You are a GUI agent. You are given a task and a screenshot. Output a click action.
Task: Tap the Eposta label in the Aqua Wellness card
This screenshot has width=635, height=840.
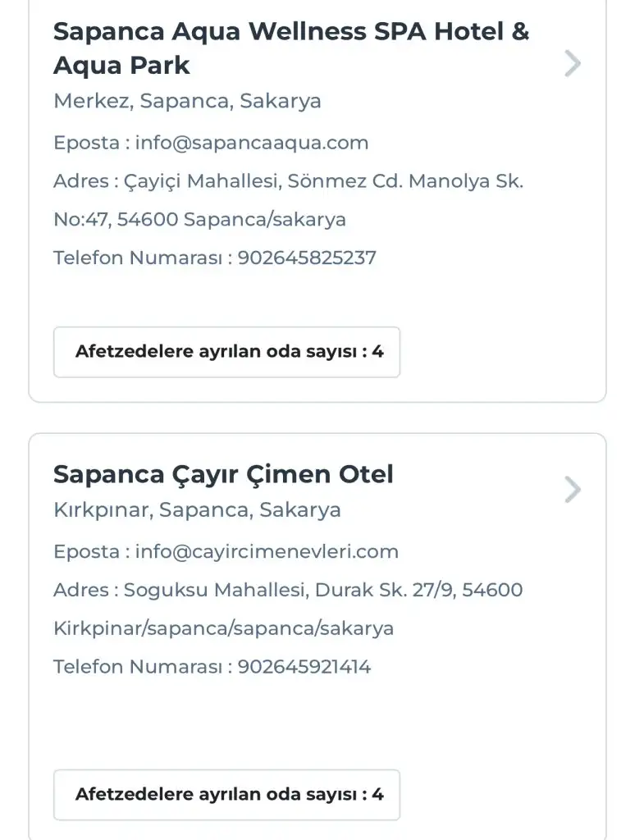click(86, 143)
